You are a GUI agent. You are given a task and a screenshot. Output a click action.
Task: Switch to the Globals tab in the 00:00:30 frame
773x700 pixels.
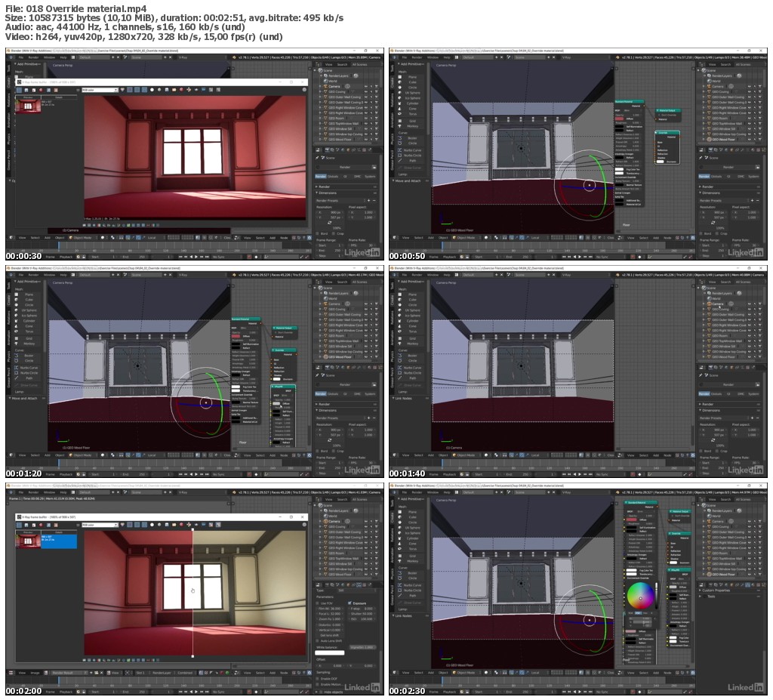[x=333, y=177]
